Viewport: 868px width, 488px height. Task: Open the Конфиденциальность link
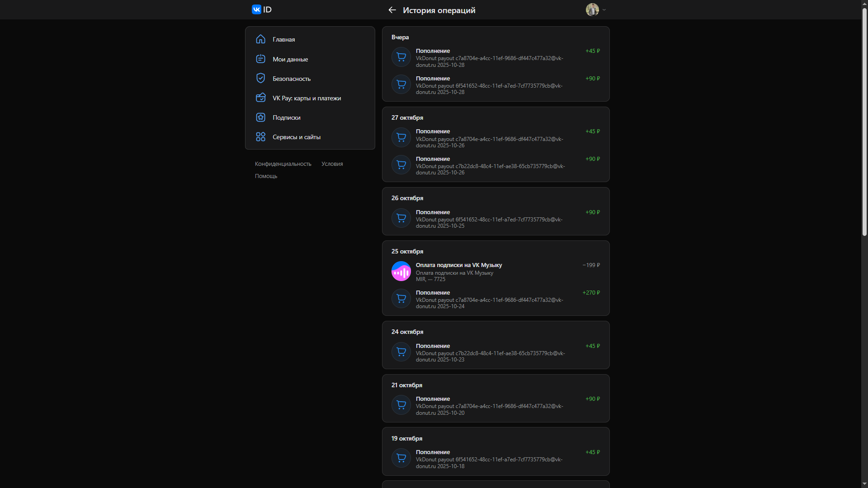[x=283, y=164]
